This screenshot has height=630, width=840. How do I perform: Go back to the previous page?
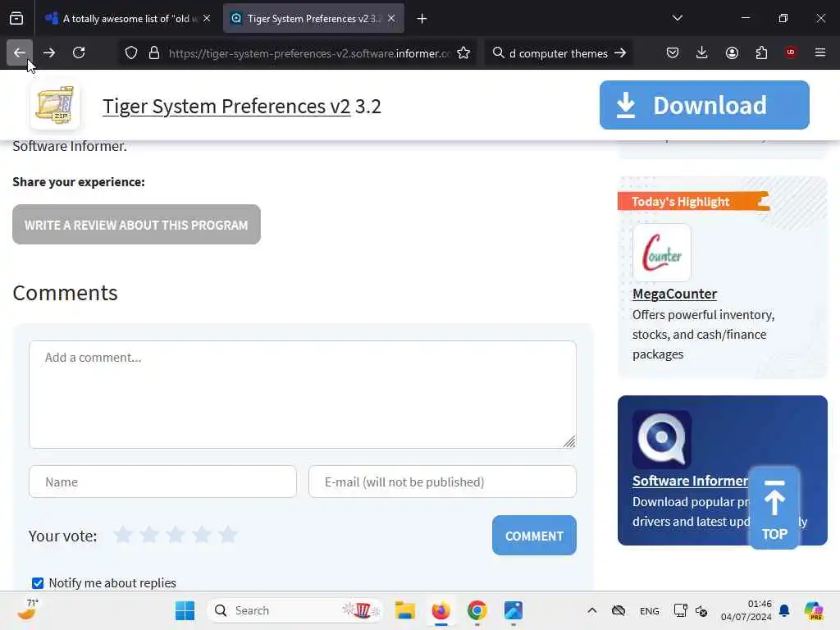[x=20, y=52]
